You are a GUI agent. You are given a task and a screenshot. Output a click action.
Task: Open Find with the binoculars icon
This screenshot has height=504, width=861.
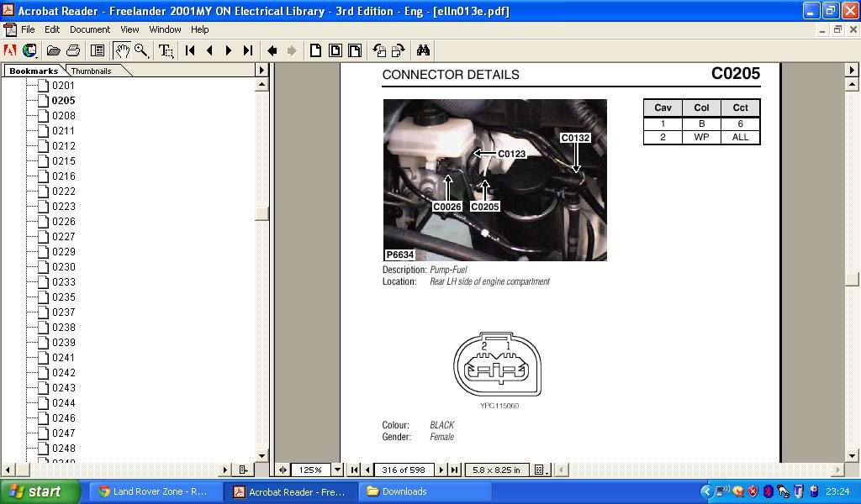click(x=423, y=51)
